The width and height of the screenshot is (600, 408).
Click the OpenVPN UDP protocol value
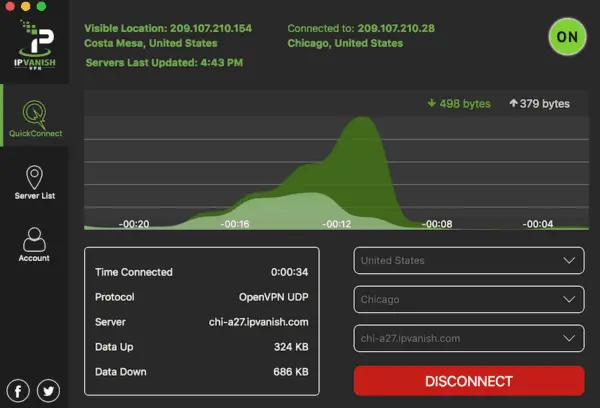pyautogui.click(x=274, y=297)
